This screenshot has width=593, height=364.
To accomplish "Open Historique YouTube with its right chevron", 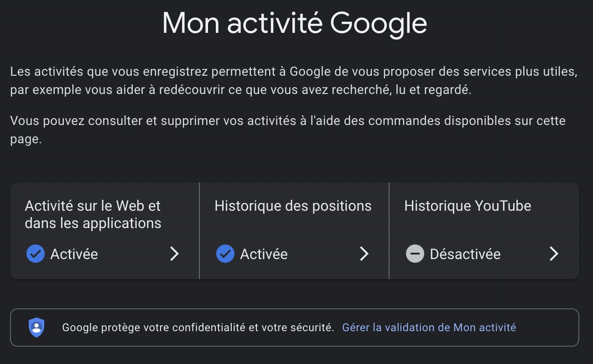I will (x=554, y=254).
